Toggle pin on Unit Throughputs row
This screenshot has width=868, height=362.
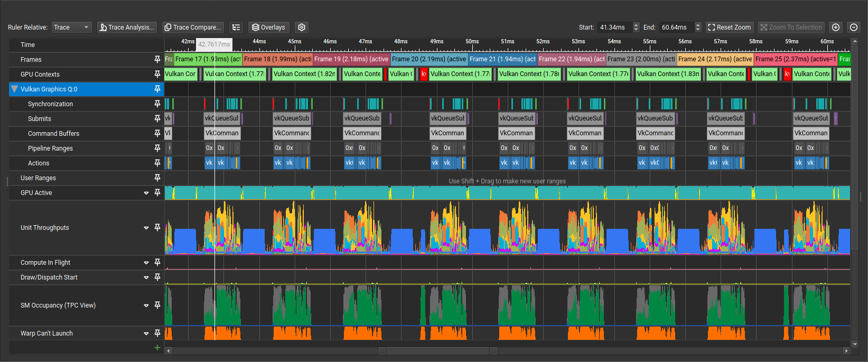coord(157,228)
